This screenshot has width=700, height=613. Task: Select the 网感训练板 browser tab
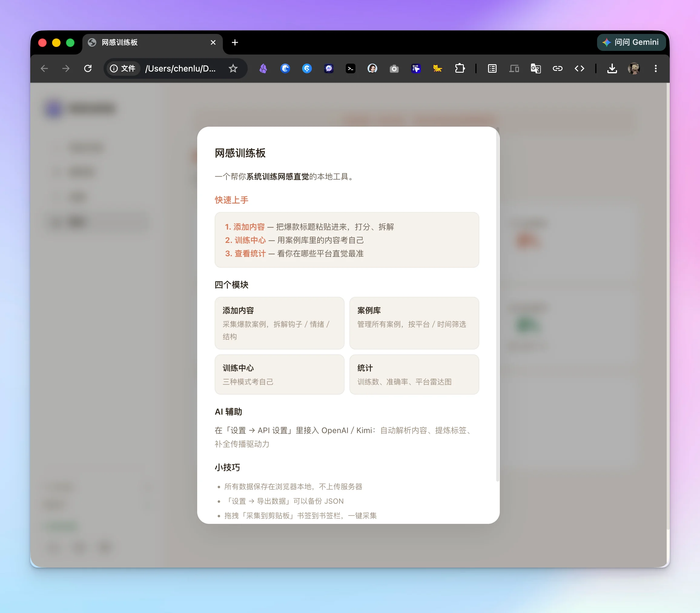[152, 42]
